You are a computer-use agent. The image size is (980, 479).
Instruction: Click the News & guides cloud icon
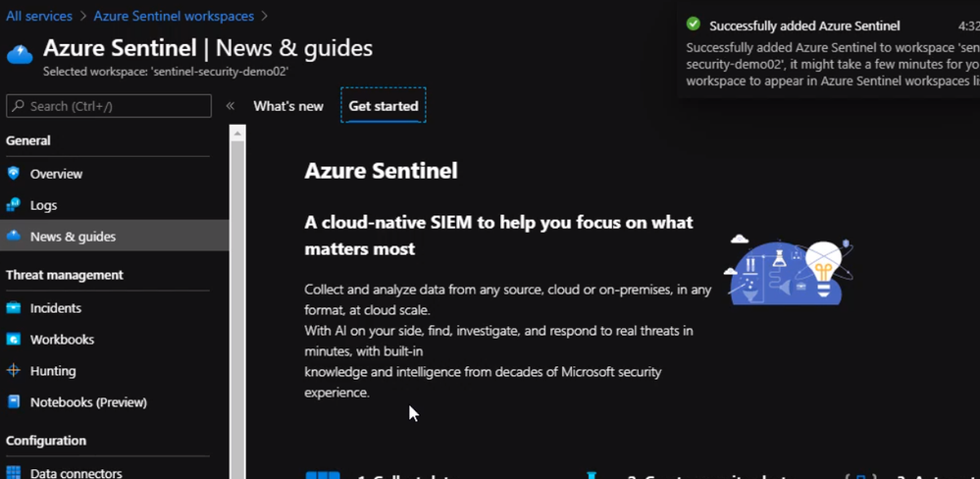(x=14, y=237)
